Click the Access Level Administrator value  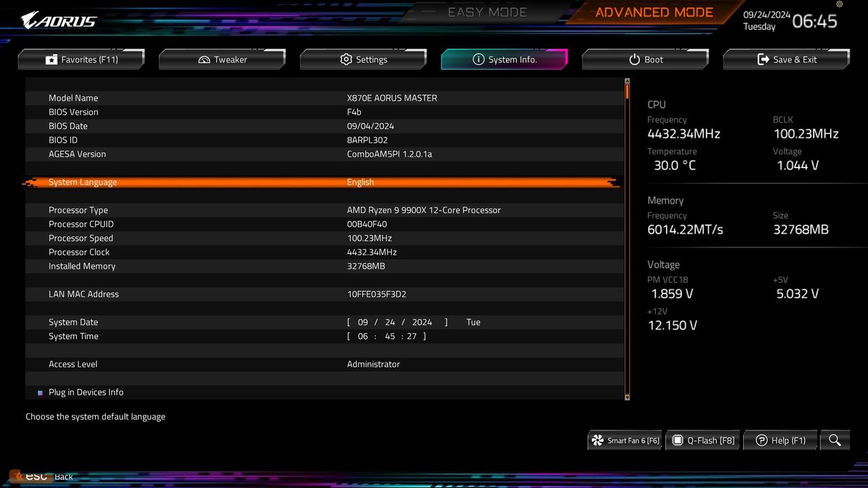(x=373, y=365)
